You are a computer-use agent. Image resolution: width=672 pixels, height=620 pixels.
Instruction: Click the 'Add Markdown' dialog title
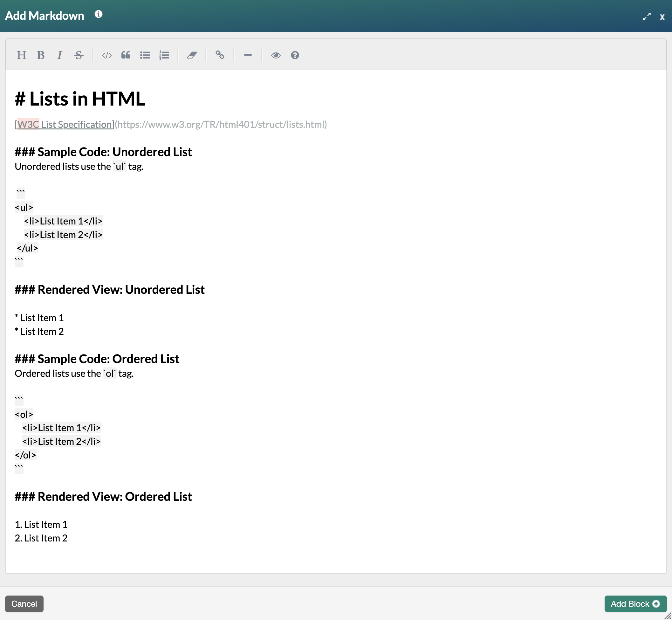coord(45,16)
